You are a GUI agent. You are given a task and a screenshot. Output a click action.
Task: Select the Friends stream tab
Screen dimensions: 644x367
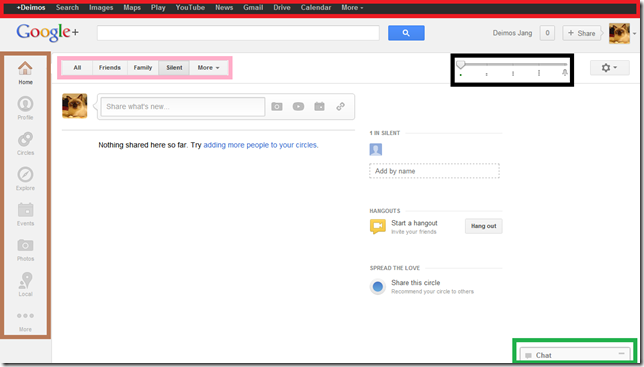click(110, 68)
